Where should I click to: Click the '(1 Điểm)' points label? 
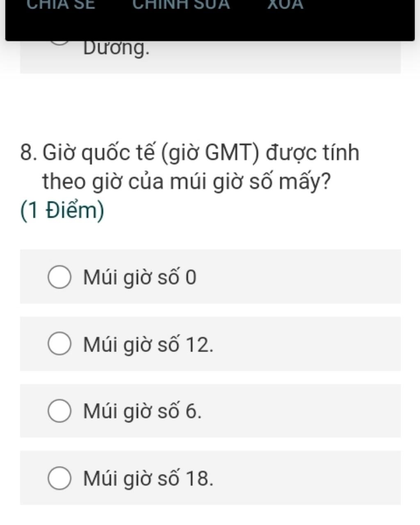click(62, 210)
